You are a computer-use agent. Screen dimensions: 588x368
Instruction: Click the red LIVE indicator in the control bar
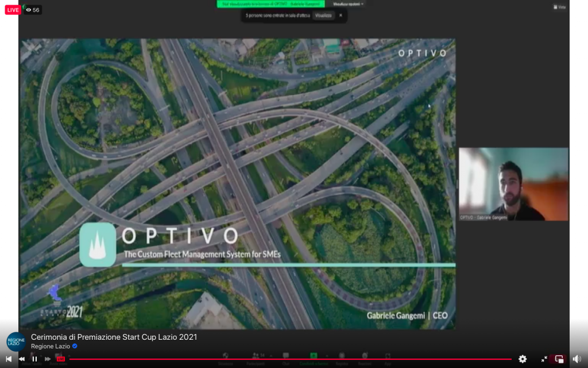[x=61, y=359]
